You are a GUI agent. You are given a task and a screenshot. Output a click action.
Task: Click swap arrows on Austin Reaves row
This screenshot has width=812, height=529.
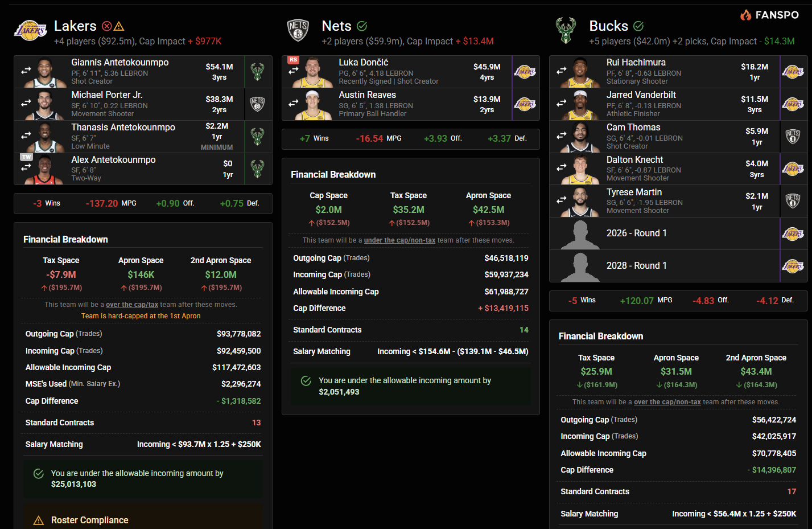294,103
